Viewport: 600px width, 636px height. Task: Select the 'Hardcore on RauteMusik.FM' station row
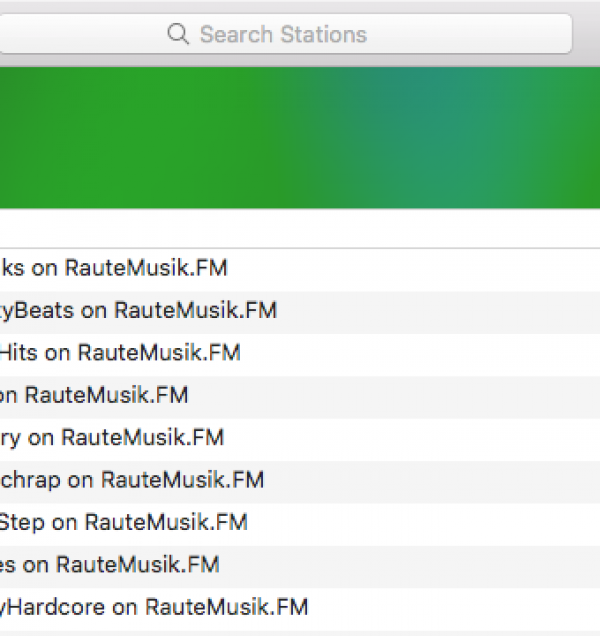click(x=300, y=609)
